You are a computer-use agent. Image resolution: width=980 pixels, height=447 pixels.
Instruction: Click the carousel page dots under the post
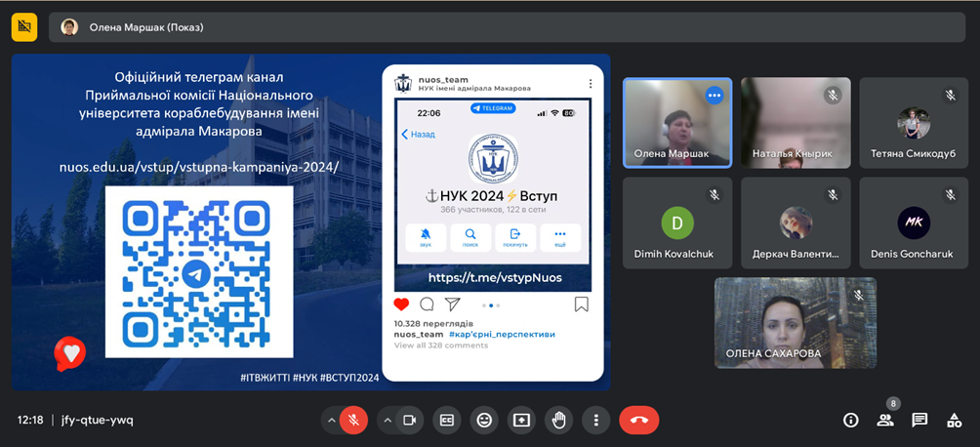tap(491, 305)
